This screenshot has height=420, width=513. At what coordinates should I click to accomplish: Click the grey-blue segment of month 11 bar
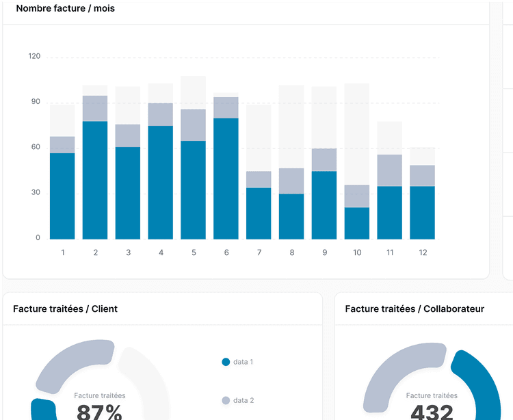pos(390,170)
